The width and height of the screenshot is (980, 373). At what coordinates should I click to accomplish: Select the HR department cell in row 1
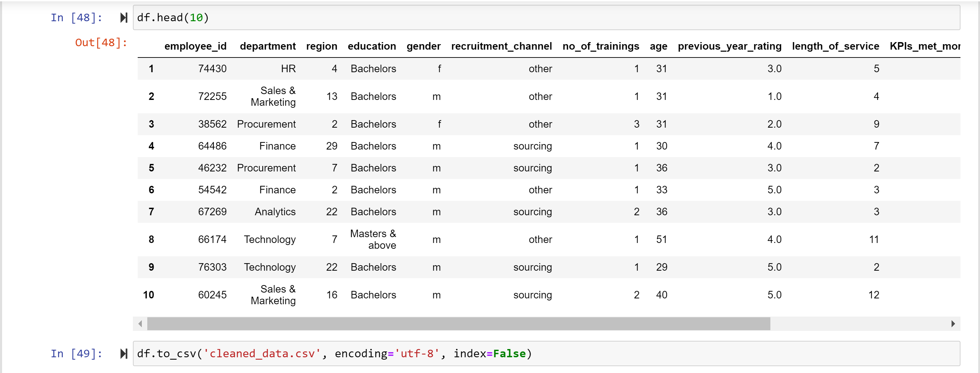coord(288,68)
